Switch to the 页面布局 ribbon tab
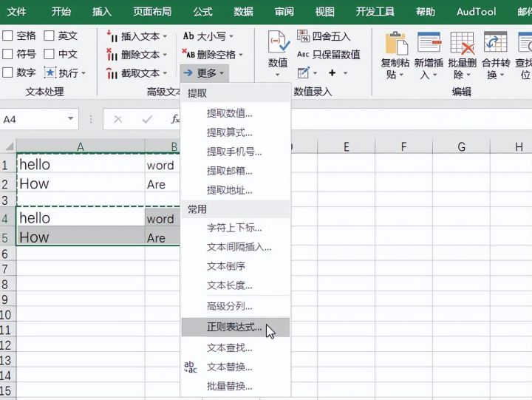Image resolution: width=532 pixels, height=400 pixels. (x=152, y=12)
